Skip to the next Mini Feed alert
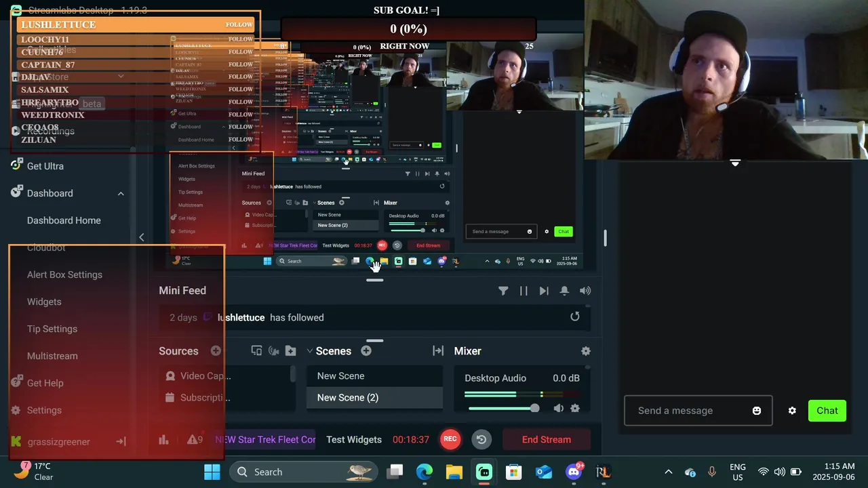This screenshot has height=488, width=868. (544, 291)
